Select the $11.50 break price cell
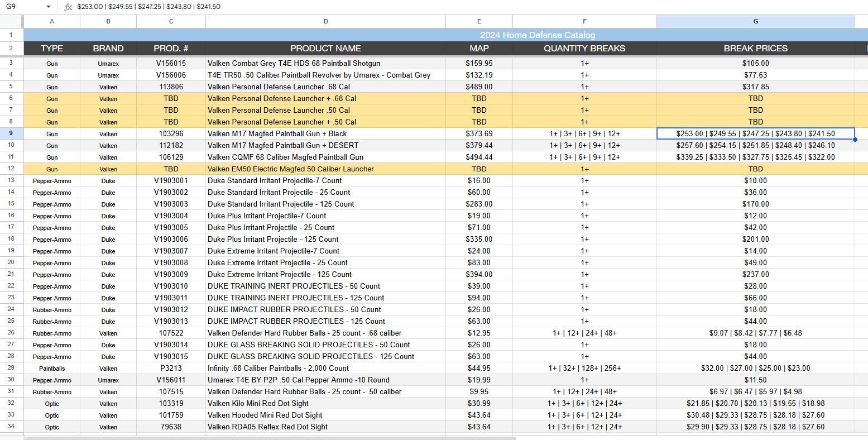 point(756,380)
